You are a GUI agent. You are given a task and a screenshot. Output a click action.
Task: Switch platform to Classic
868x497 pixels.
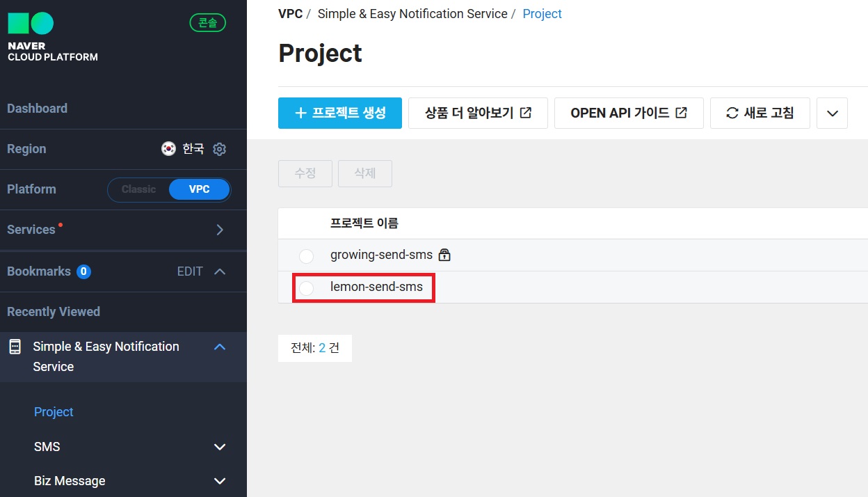tap(138, 189)
